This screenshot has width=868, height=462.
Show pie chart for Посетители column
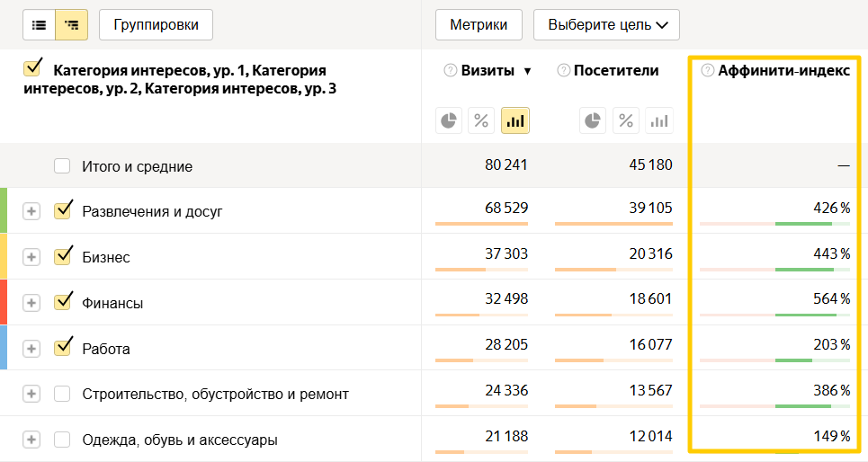point(592,120)
